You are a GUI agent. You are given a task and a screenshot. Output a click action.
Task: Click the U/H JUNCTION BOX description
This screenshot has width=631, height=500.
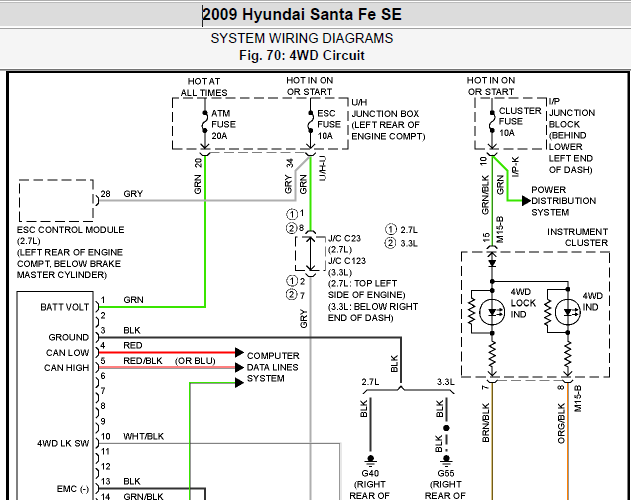[x=388, y=120]
